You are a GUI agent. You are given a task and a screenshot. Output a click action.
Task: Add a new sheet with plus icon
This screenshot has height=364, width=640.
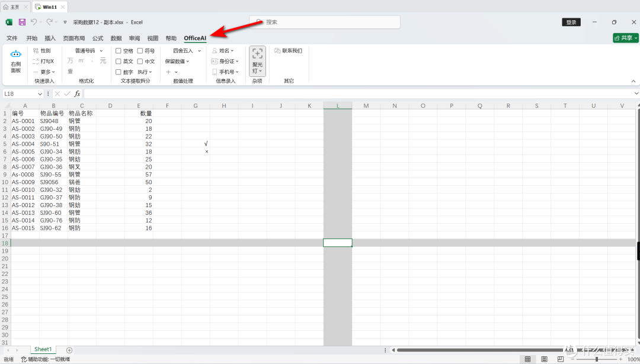[x=69, y=350]
